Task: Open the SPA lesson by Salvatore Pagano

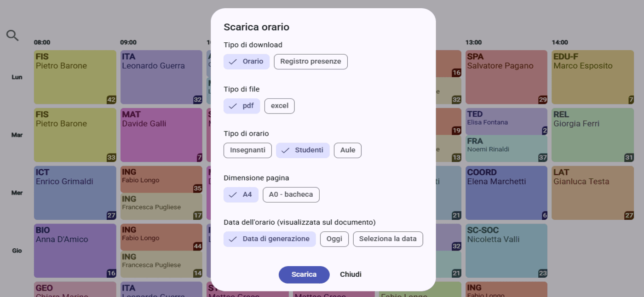Action: tap(506, 77)
